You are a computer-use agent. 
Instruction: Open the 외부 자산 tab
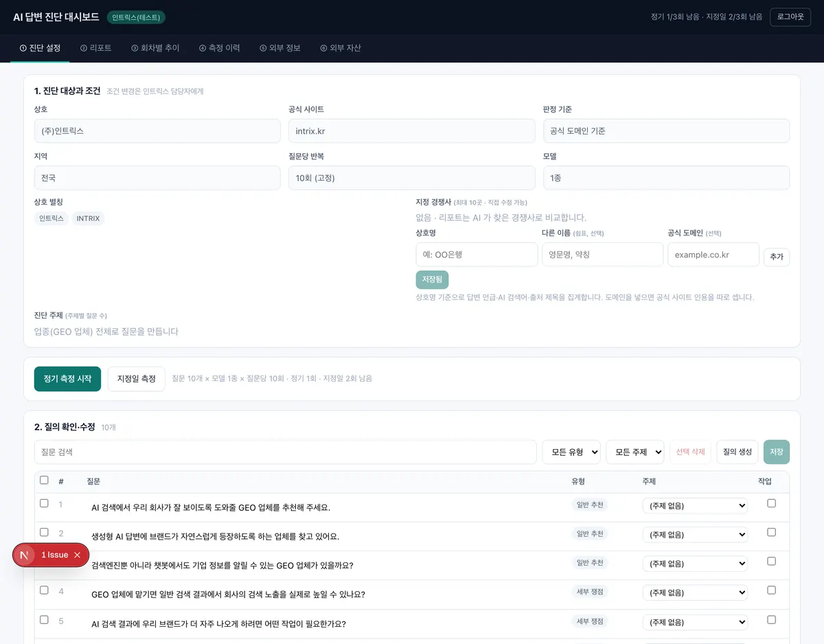click(x=341, y=48)
